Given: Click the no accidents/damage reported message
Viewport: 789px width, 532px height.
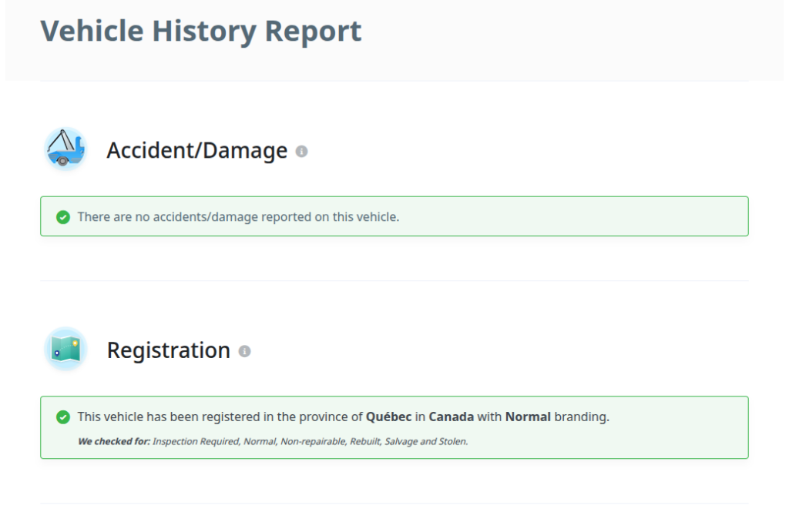Looking at the screenshot, I should [238, 217].
